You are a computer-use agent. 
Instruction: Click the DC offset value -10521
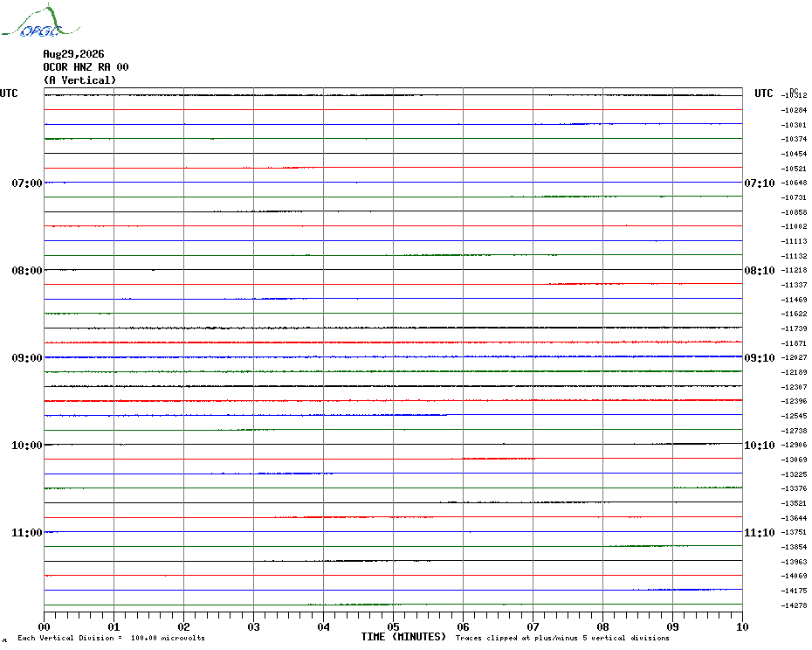click(x=794, y=169)
